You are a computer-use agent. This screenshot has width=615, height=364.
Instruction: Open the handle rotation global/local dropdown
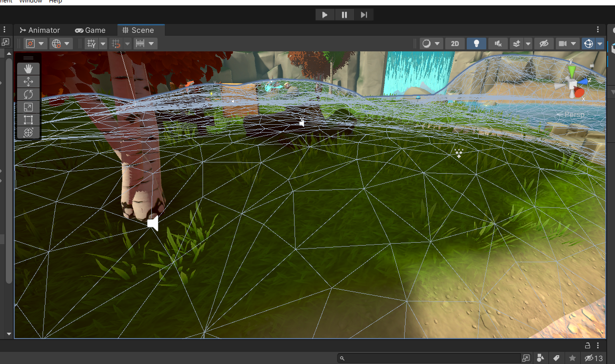point(61,44)
